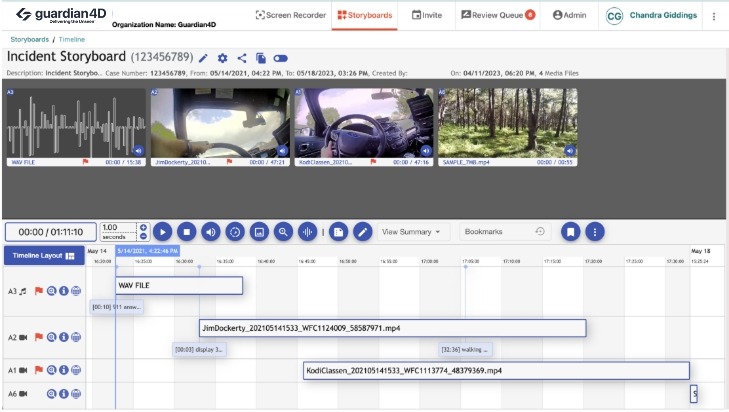Mute audio on the SAMPLE_7MB.mp4 thumbnail
The height and width of the screenshot is (412, 729).
(570, 151)
